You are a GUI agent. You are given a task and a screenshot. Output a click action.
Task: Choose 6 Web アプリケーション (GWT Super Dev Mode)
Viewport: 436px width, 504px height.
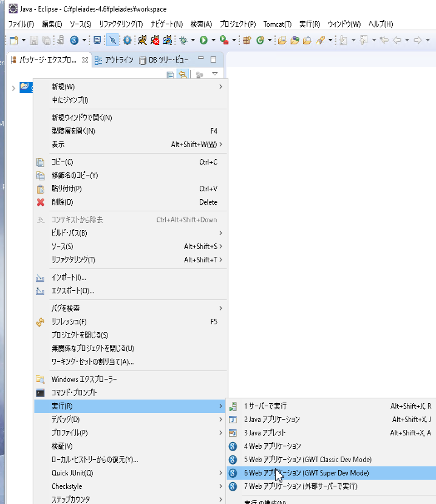[x=331, y=473]
